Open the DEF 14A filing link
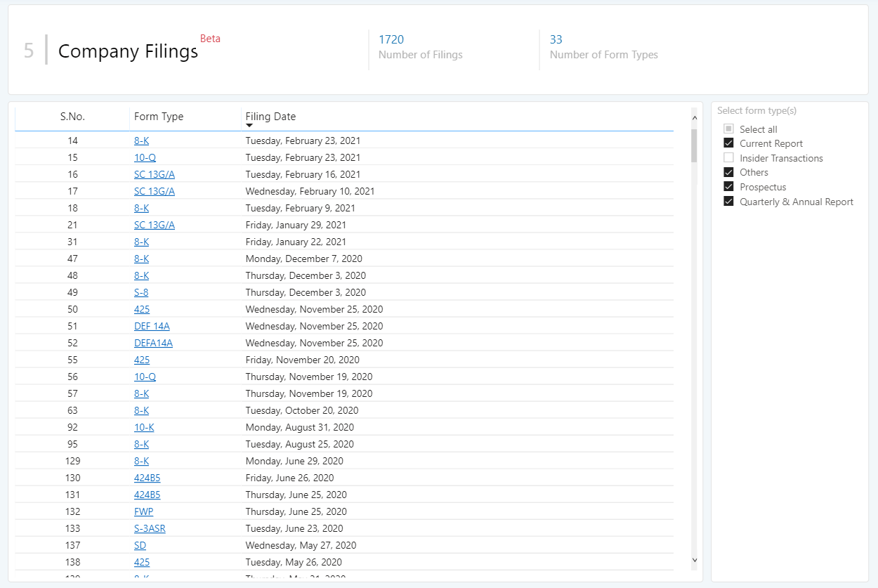 (x=152, y=325)
